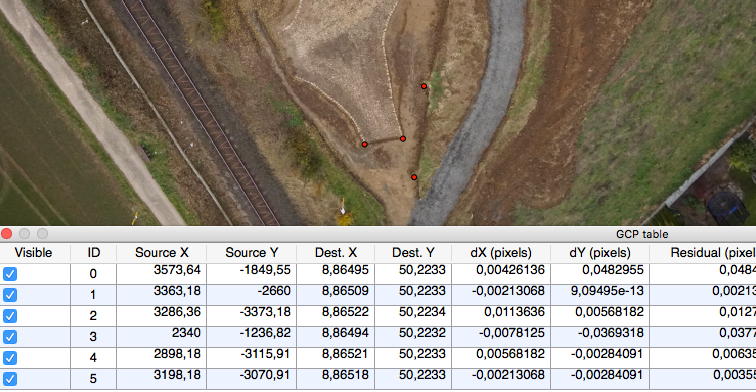Screen dimensions: 756x392
Task: Select Source X cell 3286,36
Action: [162, 315]
